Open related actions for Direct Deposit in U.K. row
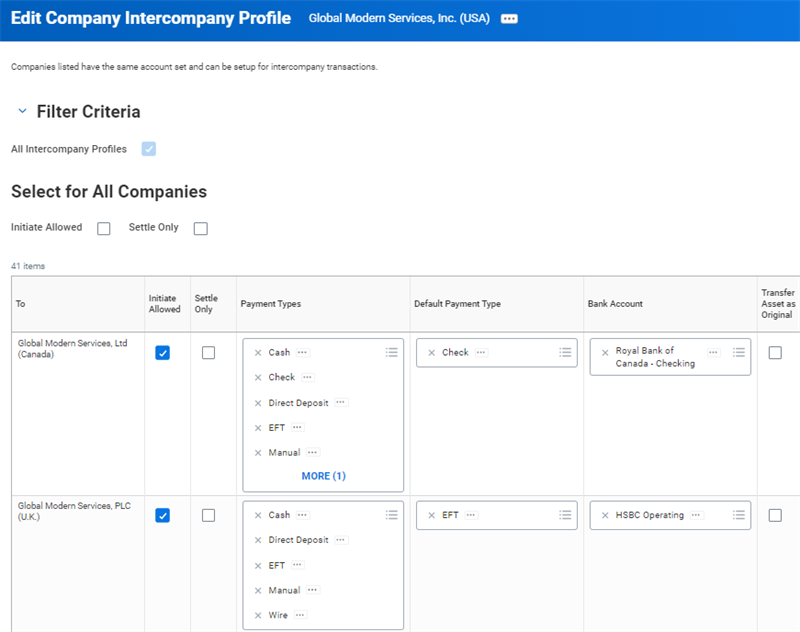This screenshot has height=632, width=800. [341, 540]
